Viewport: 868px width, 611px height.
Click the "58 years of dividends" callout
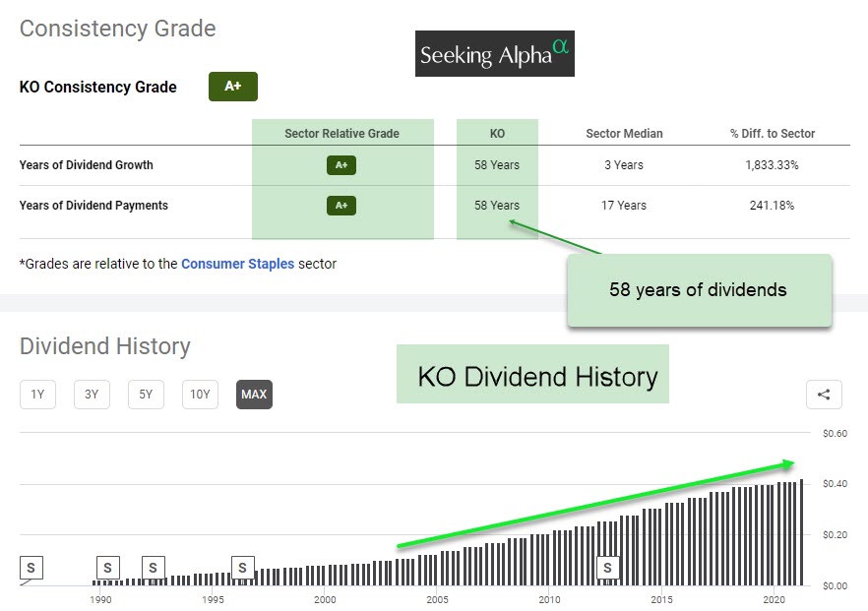698,291
